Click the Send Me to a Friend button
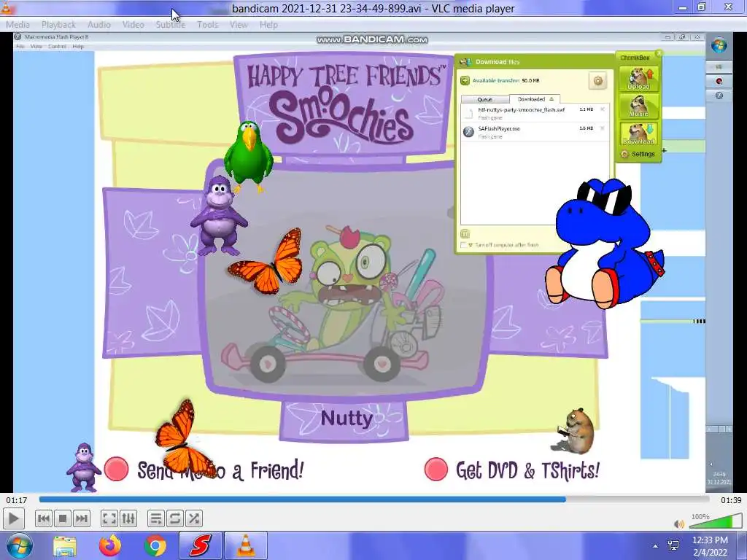The image size is (747, 560). pyautogui.click(x=204, y=470)
